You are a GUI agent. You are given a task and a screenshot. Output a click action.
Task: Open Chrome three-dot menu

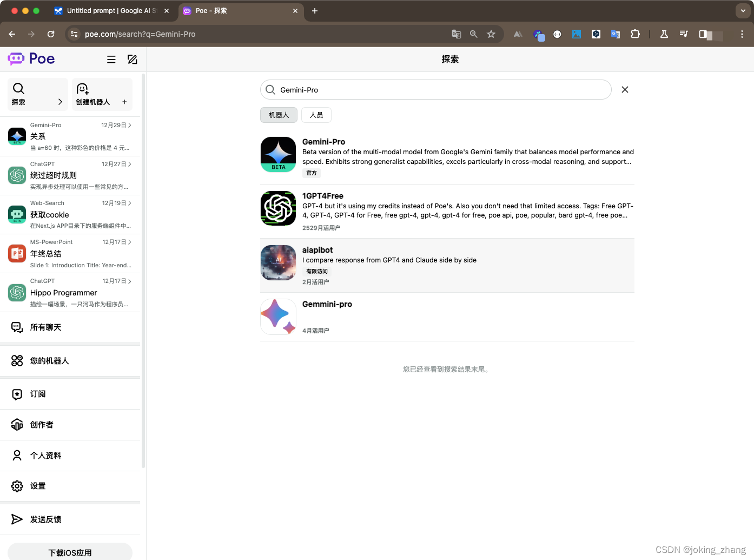[742, 34]
